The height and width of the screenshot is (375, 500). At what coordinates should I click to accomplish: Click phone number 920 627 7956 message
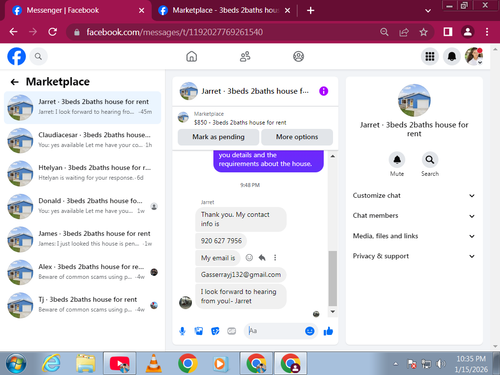221,241
